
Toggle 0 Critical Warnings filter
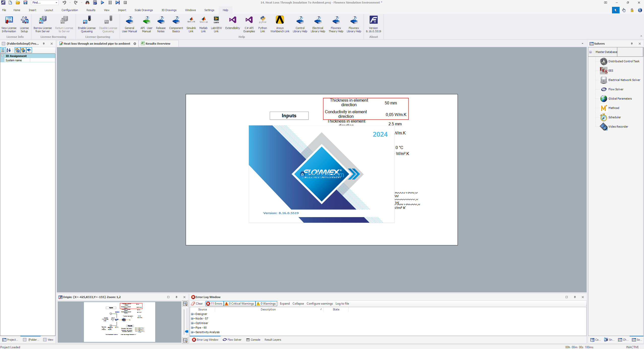[239, 304]
